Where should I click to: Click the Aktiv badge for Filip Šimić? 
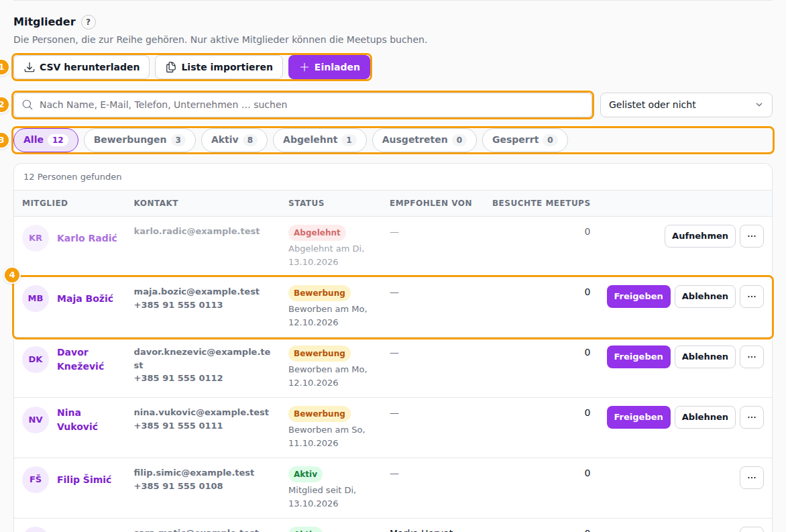coord(305,474)
